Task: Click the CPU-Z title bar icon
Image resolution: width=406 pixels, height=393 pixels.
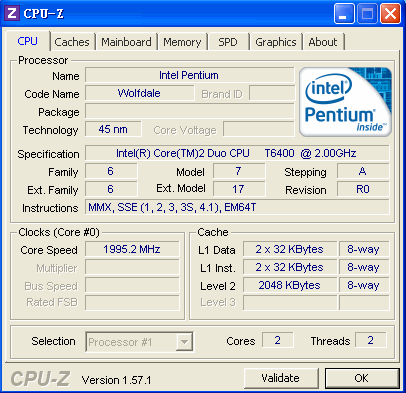Action: click(x=12, y=14)
